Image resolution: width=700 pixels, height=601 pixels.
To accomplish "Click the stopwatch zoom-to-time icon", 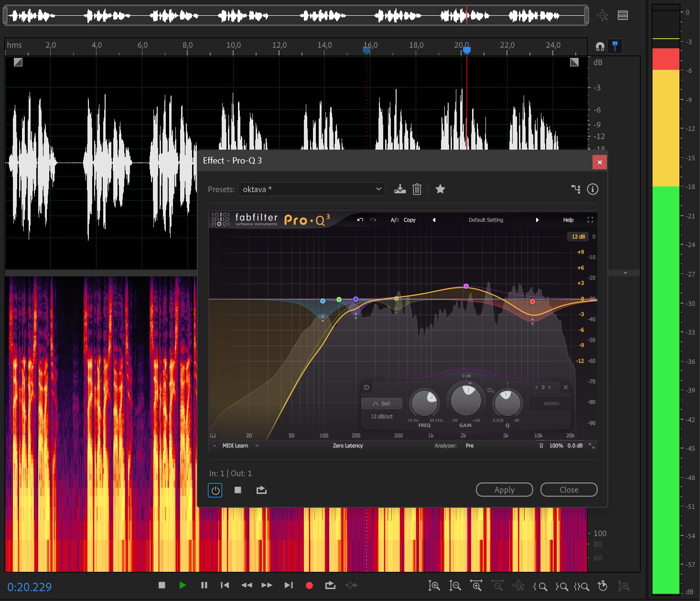I will click(x=603, y=586).
